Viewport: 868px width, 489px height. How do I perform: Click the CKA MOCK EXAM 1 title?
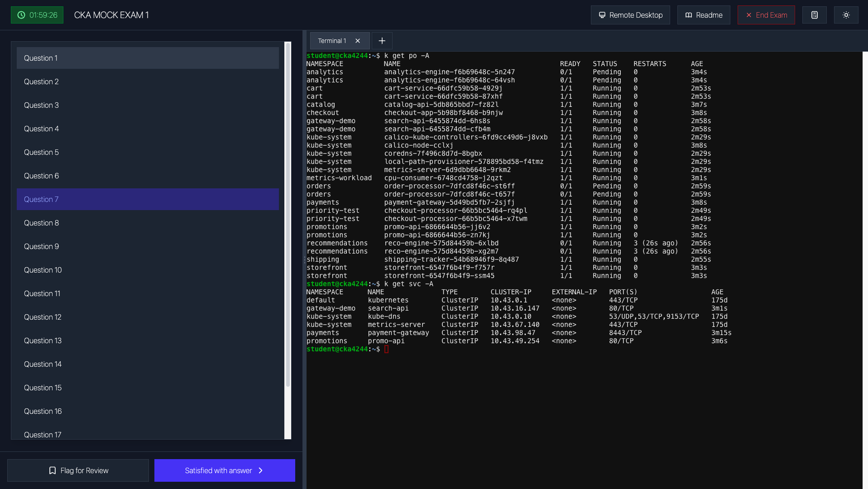click(x=111, y=15)
